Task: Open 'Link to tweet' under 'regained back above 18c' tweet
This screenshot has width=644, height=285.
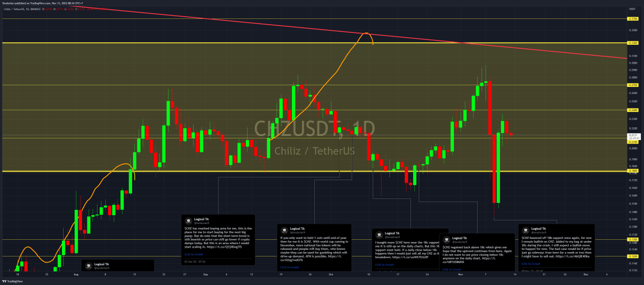Action: pyautogui.click(x=451, y=269)
